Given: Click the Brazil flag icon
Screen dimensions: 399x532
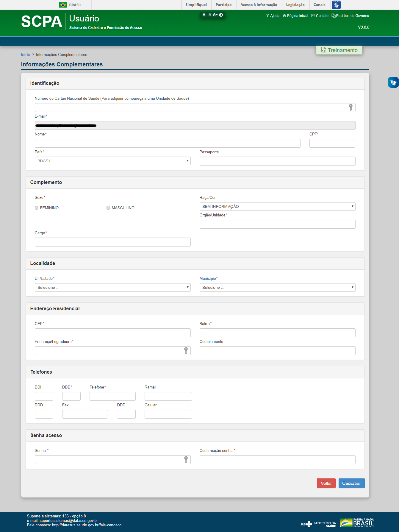Looking at the screenshot, I should tap(63, 5).
